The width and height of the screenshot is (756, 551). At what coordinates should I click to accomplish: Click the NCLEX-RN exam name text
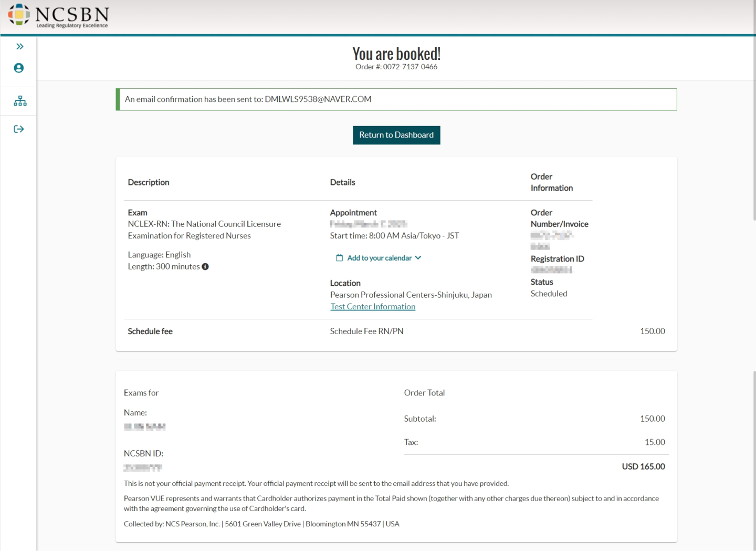tap(204, 230)
